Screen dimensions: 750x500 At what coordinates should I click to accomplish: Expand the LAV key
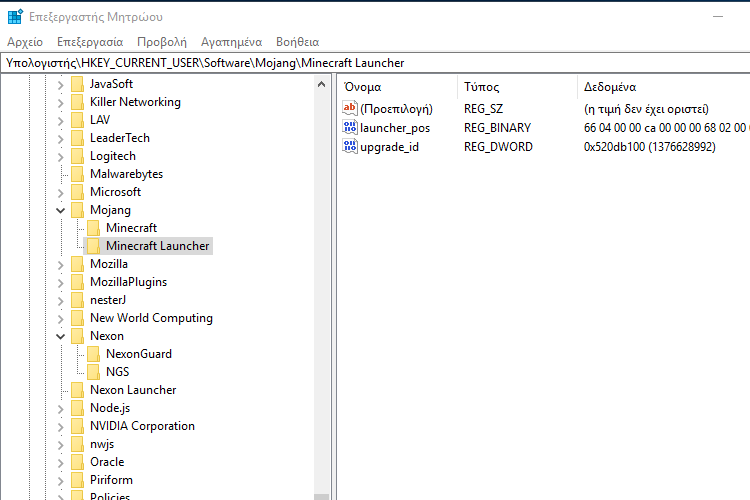[x=60, y=121]
